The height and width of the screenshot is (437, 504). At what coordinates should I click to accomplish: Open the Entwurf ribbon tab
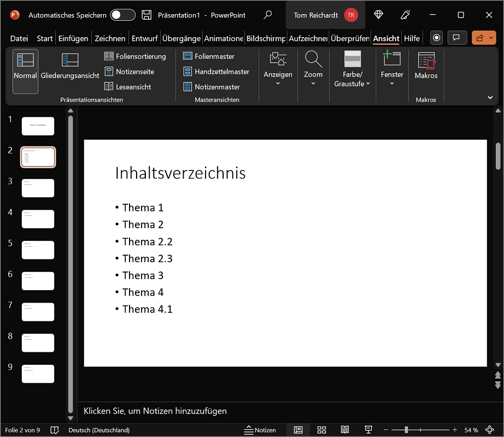(145, 39)
